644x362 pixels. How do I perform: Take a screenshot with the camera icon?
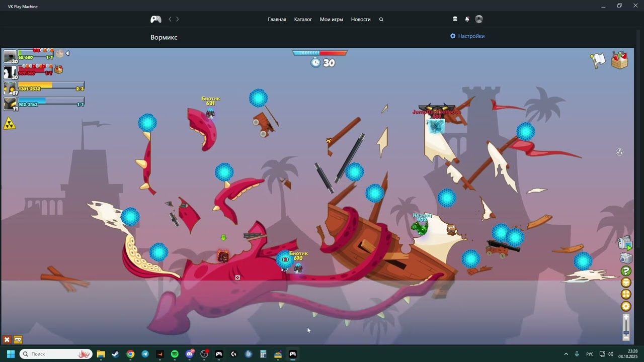pyautogui.click(x=625, y=258)
